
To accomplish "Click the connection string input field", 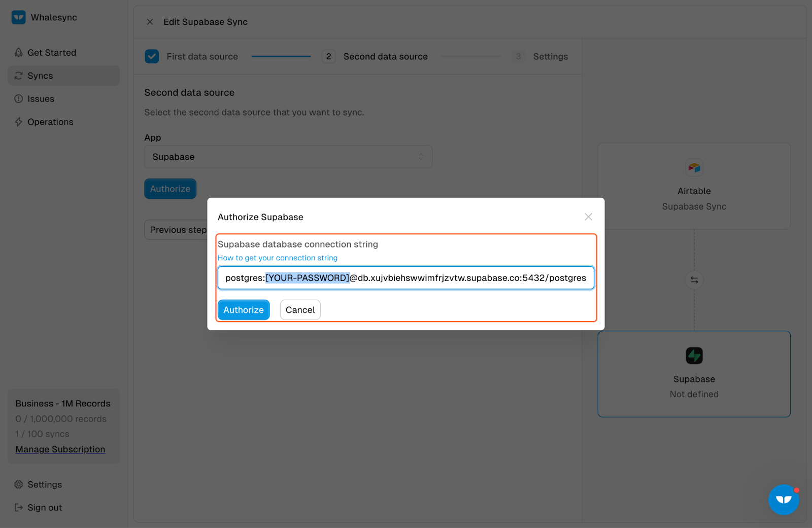I will [406, 278].
